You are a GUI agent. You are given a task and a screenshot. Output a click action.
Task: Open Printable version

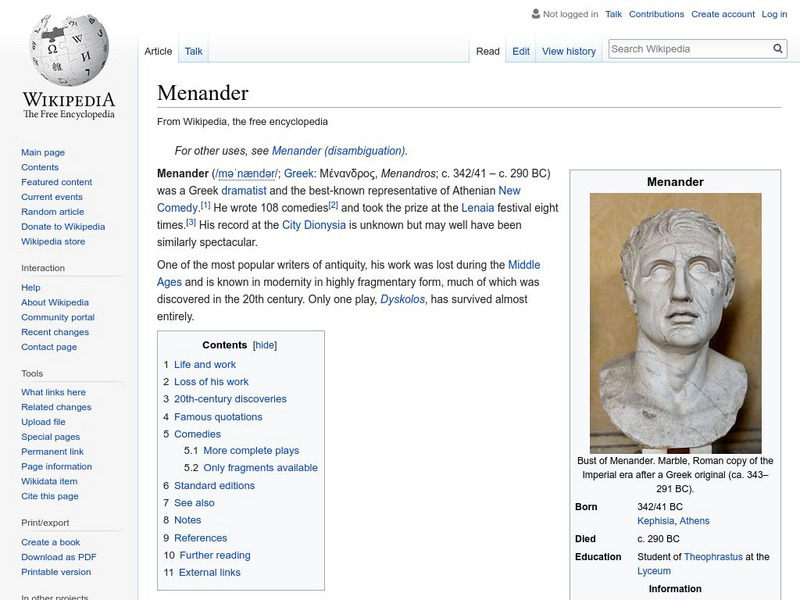tap(56, 572)
